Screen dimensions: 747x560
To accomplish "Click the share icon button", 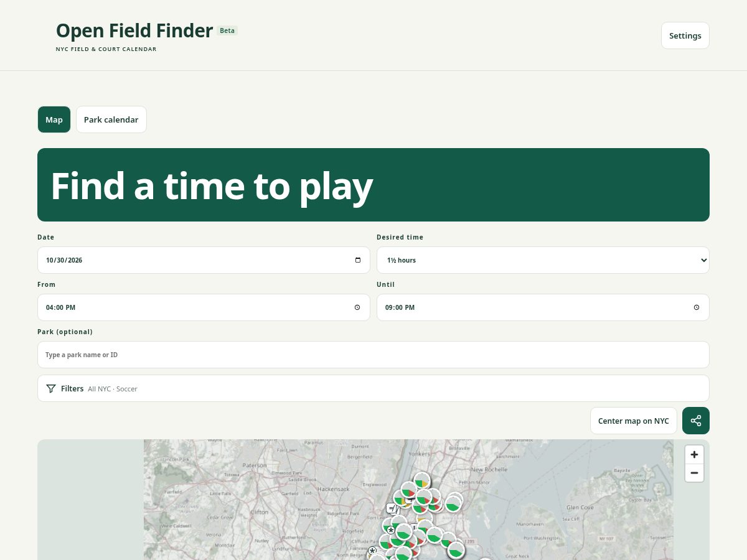I will (696, 421).
